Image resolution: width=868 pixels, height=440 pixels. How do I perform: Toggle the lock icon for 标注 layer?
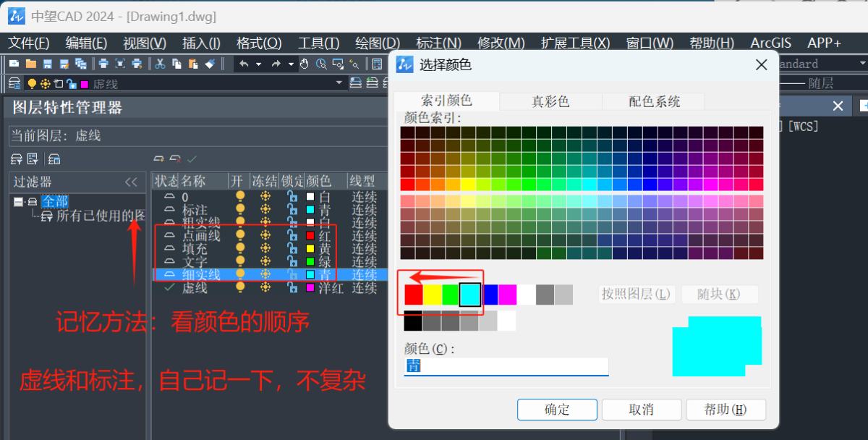292,210
